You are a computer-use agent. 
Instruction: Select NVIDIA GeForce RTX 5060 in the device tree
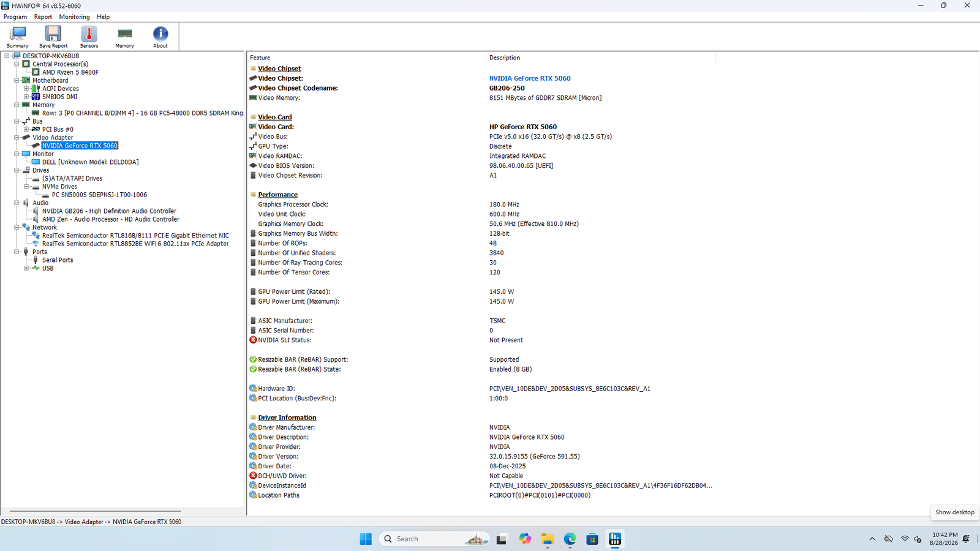[x=80, y=146]
